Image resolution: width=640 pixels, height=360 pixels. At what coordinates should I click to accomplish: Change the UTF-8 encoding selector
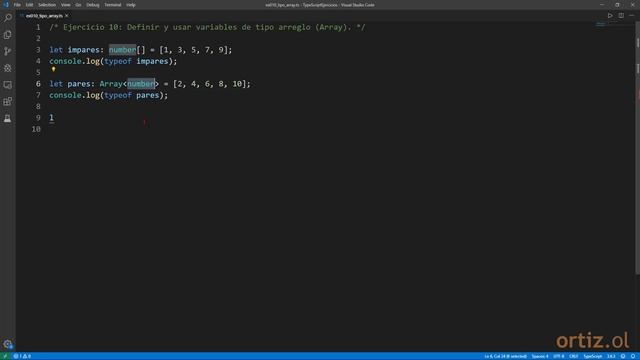click(559, 356)
